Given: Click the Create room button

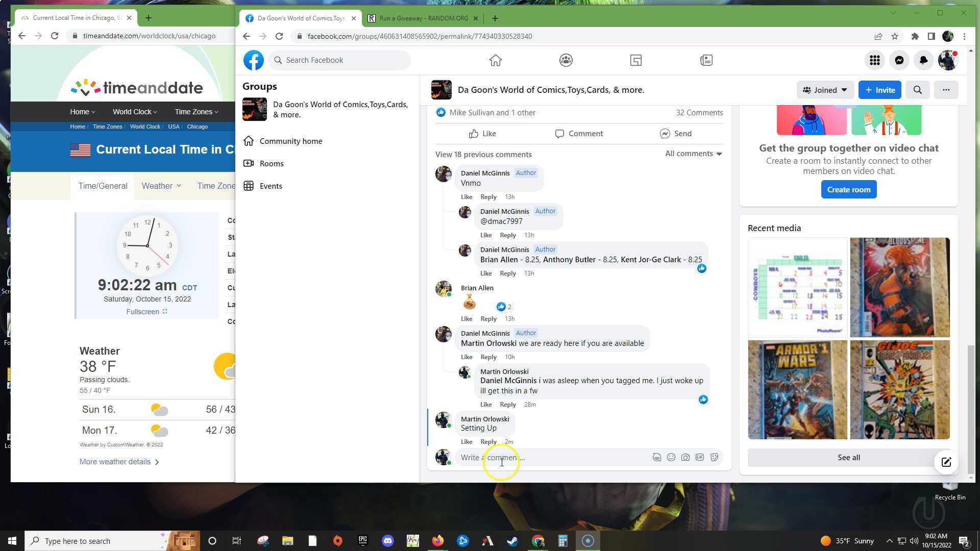Looking at the screenshot, I should point(848,189).
